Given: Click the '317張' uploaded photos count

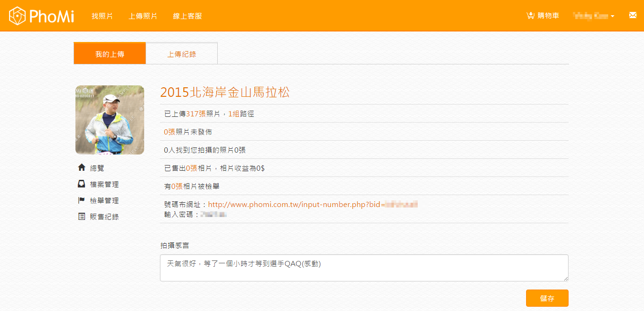Looking at the screenshot, I should pyautogui.click(x=196, y=114).
